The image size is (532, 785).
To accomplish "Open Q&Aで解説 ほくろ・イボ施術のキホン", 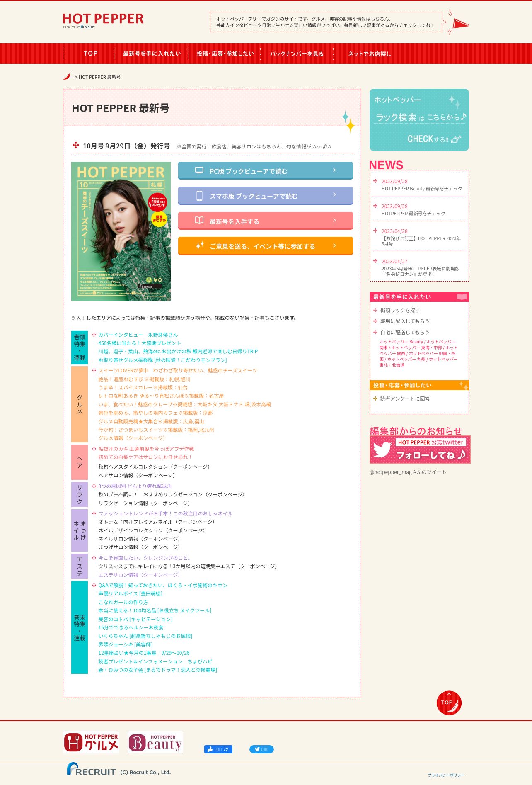I will (163, 585).
